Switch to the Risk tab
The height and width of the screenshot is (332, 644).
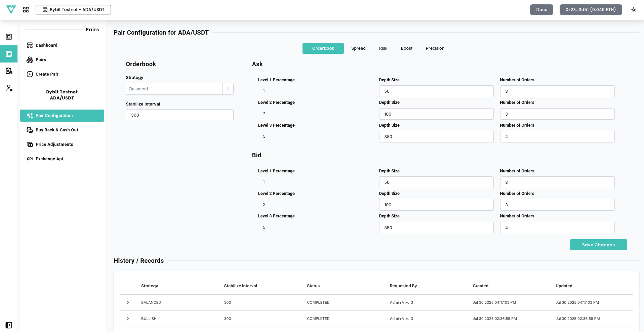383,48
